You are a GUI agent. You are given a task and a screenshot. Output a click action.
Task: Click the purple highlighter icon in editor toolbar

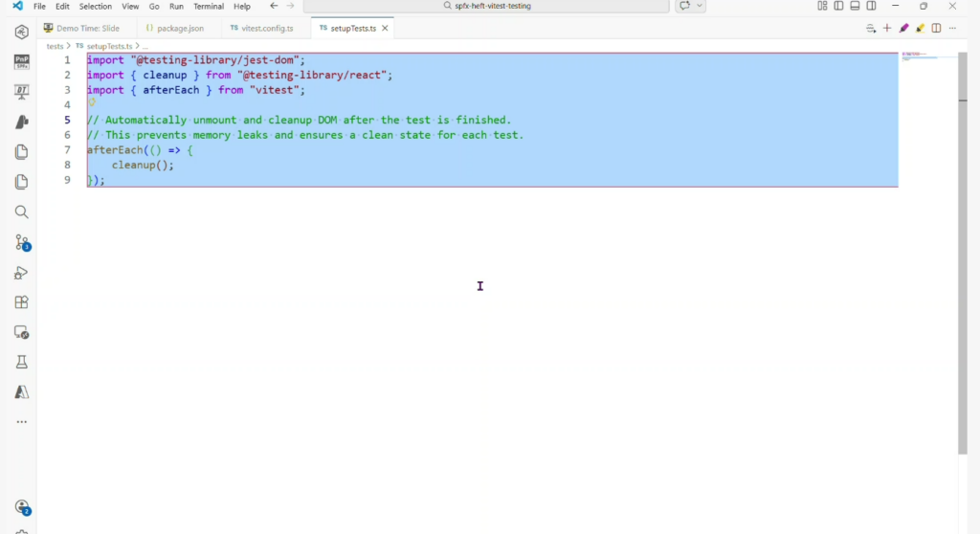point(903,29)
